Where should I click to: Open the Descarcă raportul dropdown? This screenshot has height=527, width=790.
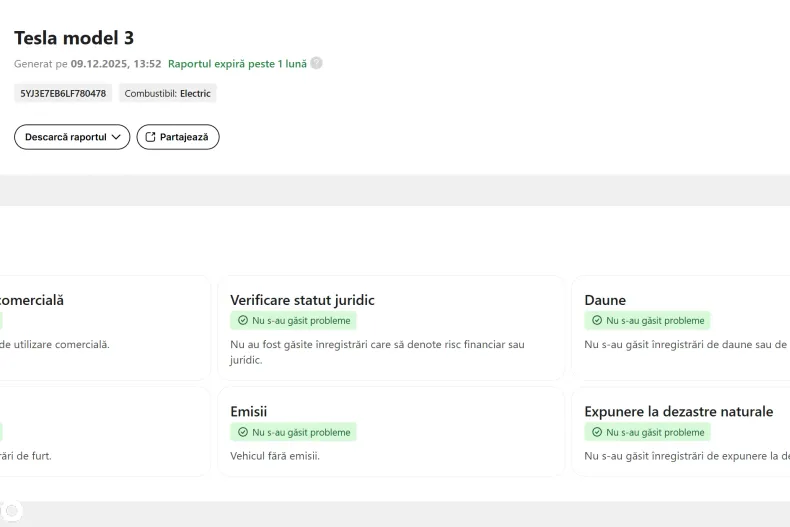tap(72, 137)
